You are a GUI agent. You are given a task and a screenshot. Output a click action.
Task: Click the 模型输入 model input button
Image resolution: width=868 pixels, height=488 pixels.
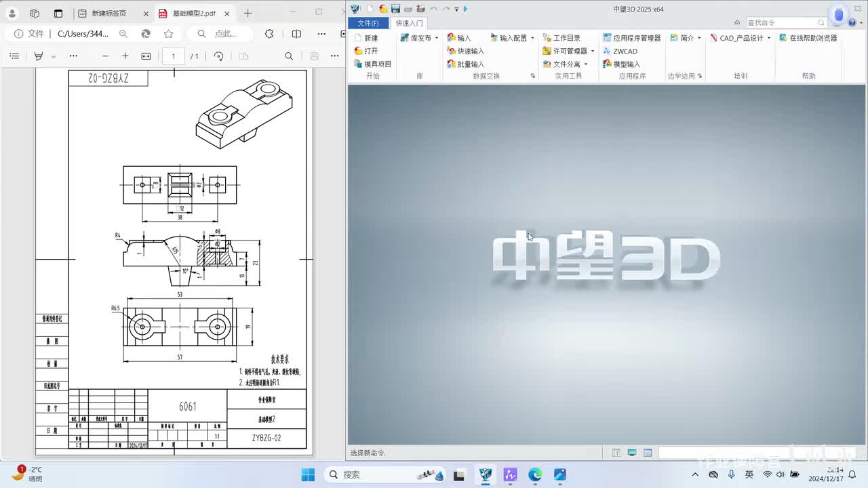coord(622,64)
